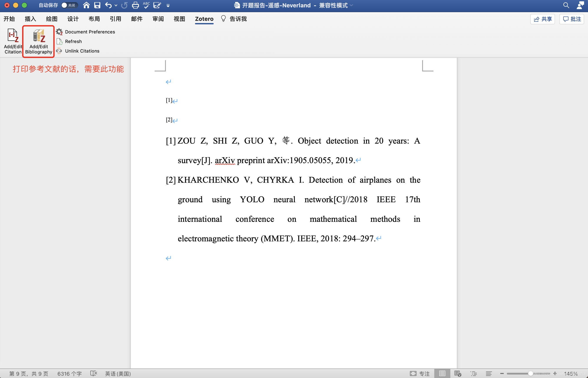
Task: Open the 布局 tab
Action: coord(94,19)
